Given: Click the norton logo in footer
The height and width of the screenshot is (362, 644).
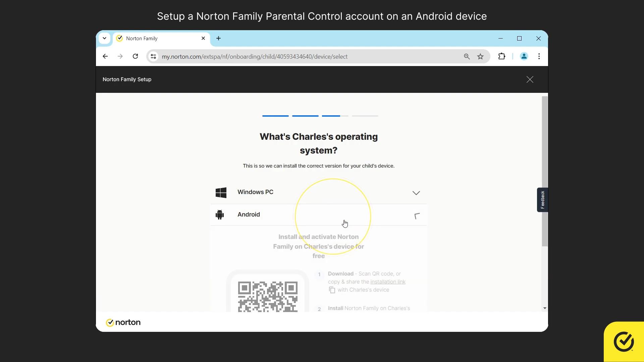Looking at the screenshot, I should point(123,322).
